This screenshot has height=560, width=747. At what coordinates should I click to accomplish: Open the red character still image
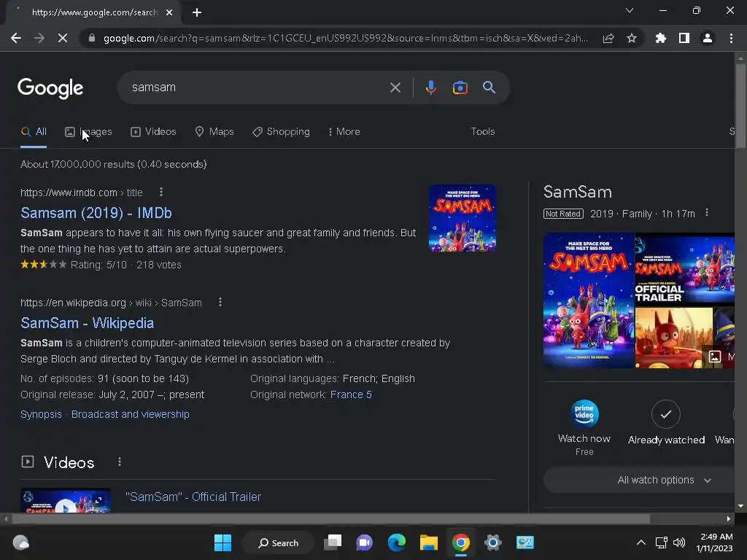click(673, 338)
